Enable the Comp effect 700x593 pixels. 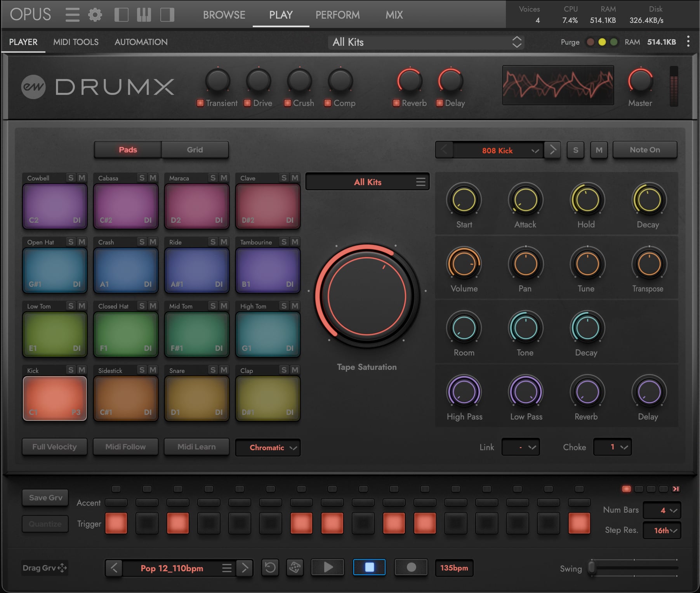(328, 103)
